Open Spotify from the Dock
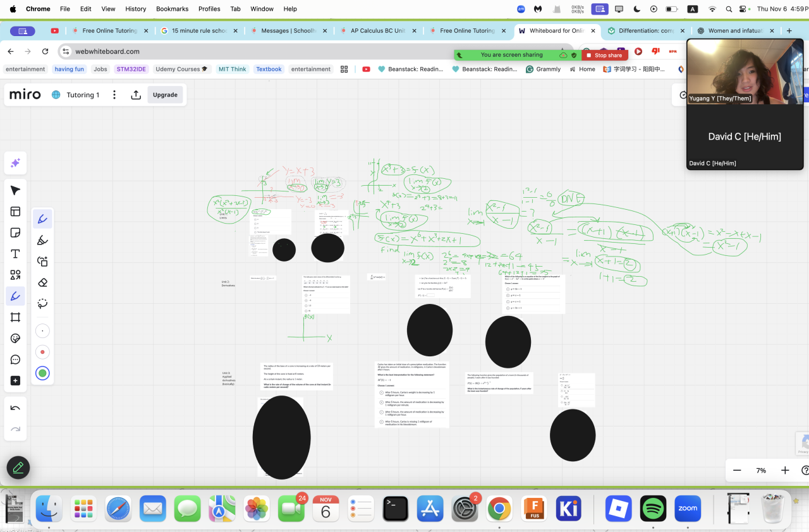The image size is (809, 532). 653,508
